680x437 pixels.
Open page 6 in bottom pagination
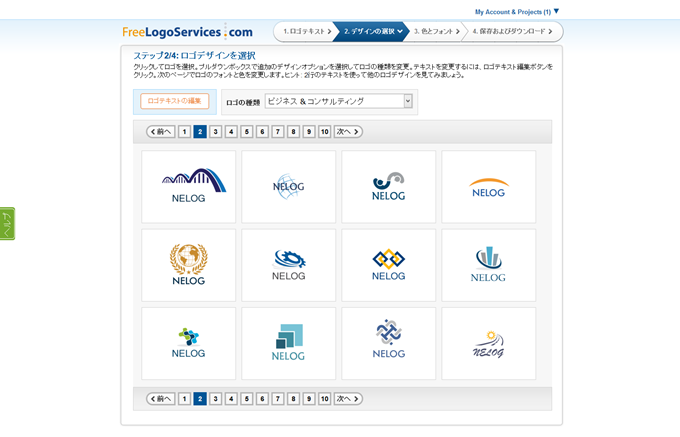(x=262, y=399)
